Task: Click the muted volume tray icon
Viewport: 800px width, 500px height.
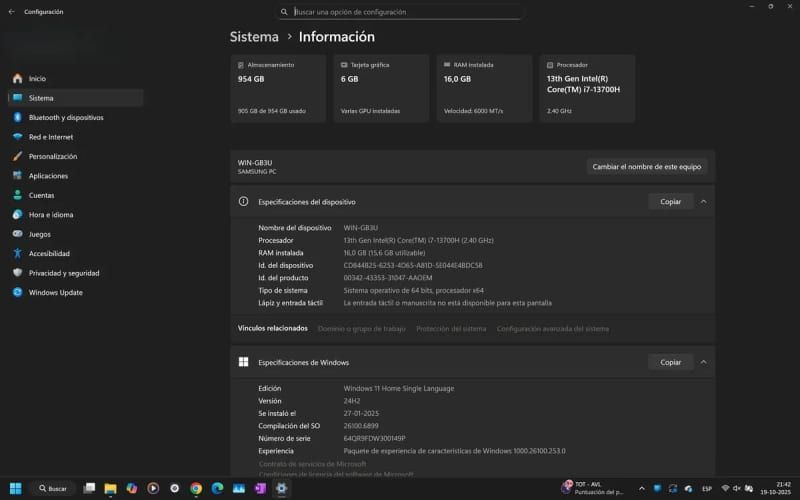Action: point(737,489)
